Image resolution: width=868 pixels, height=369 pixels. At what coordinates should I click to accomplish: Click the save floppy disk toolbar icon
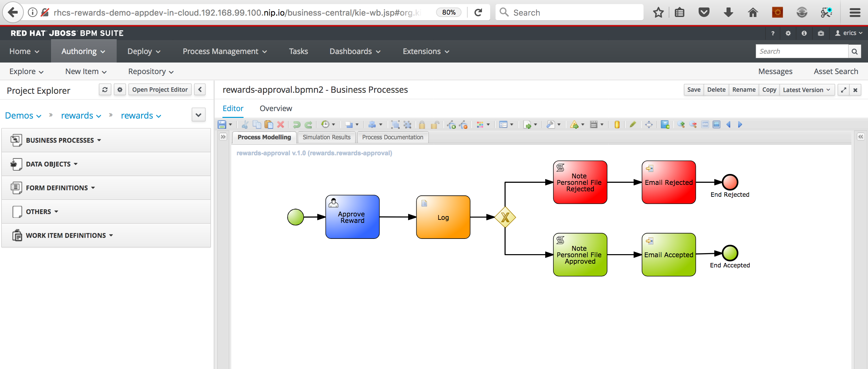click(222, 125)
